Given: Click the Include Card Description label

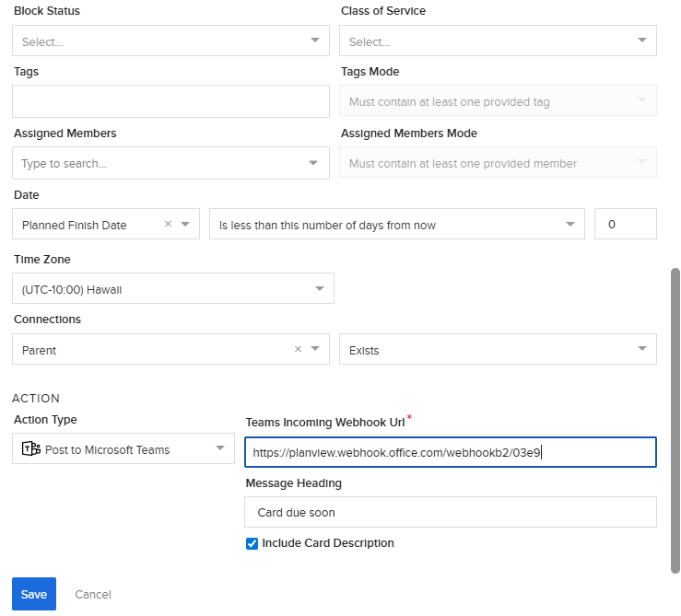Looking at the screenshot, I should point(328,543).
